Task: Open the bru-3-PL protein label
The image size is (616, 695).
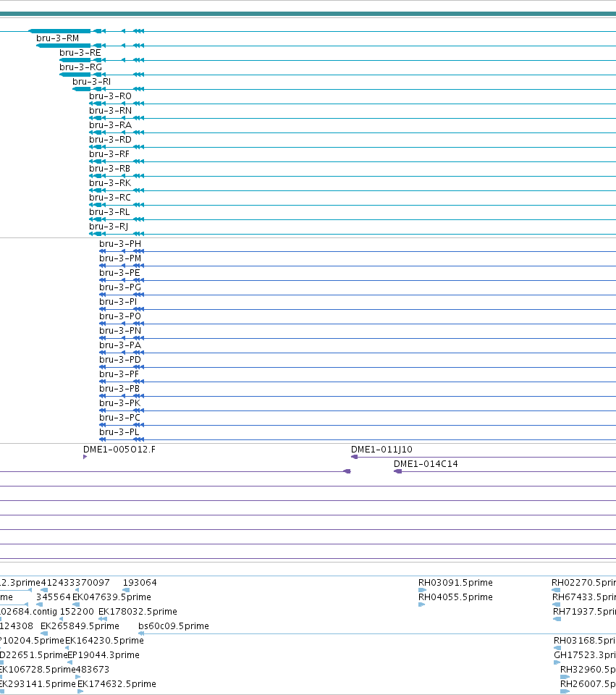Action: point(119,432)
